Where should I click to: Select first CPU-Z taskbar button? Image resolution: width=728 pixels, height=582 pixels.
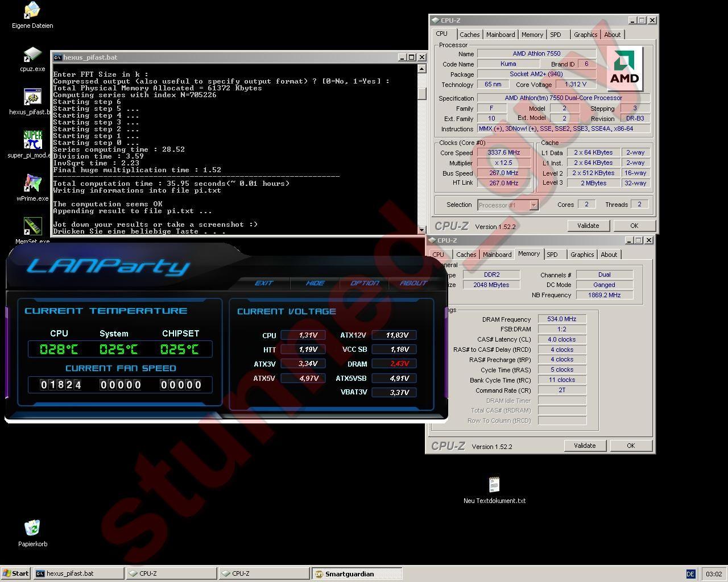pos(171,573)
